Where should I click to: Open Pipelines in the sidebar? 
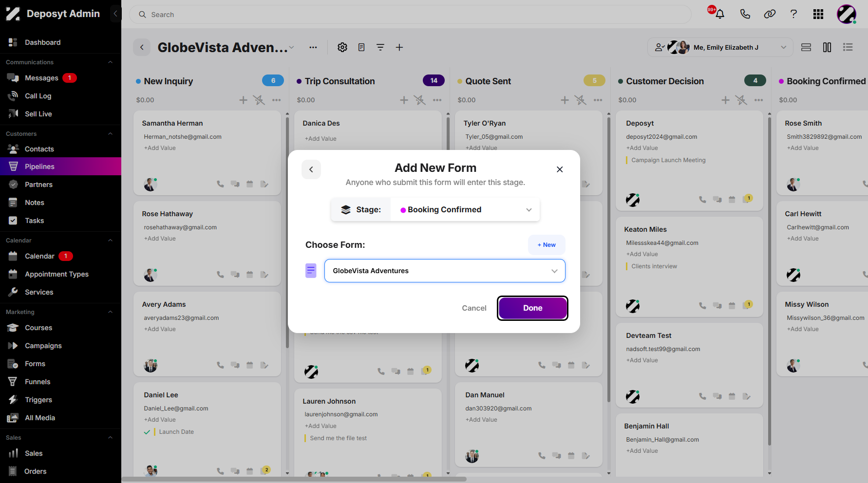pyautogui.click(x=60, y=167)
